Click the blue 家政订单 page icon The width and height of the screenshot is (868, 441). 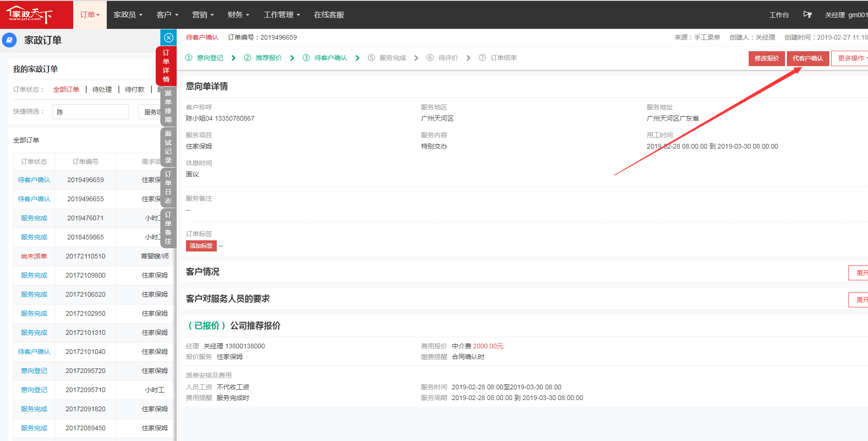coord(9,40)
